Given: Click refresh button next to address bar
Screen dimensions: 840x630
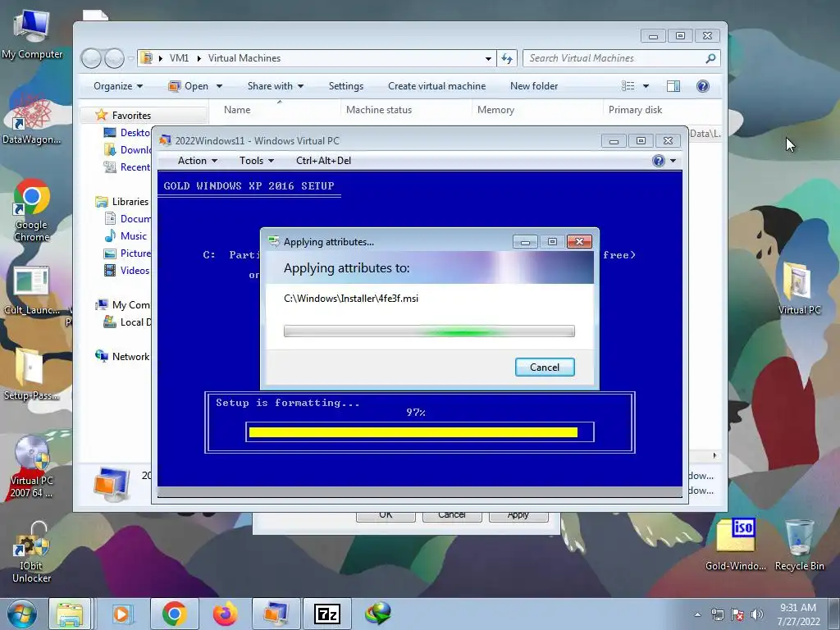Looking at the screenshot, I should pyautogui.click(x=507, y=58).
